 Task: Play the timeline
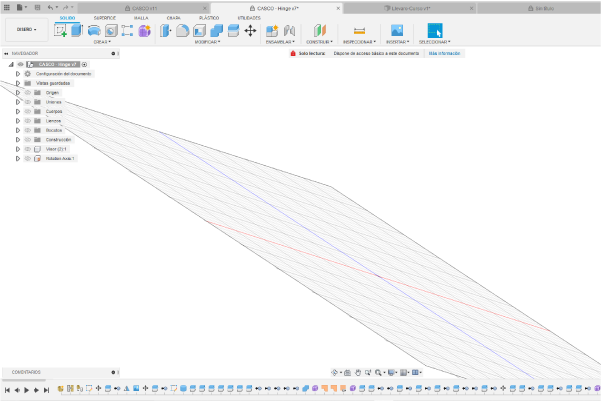pos(26,390)
